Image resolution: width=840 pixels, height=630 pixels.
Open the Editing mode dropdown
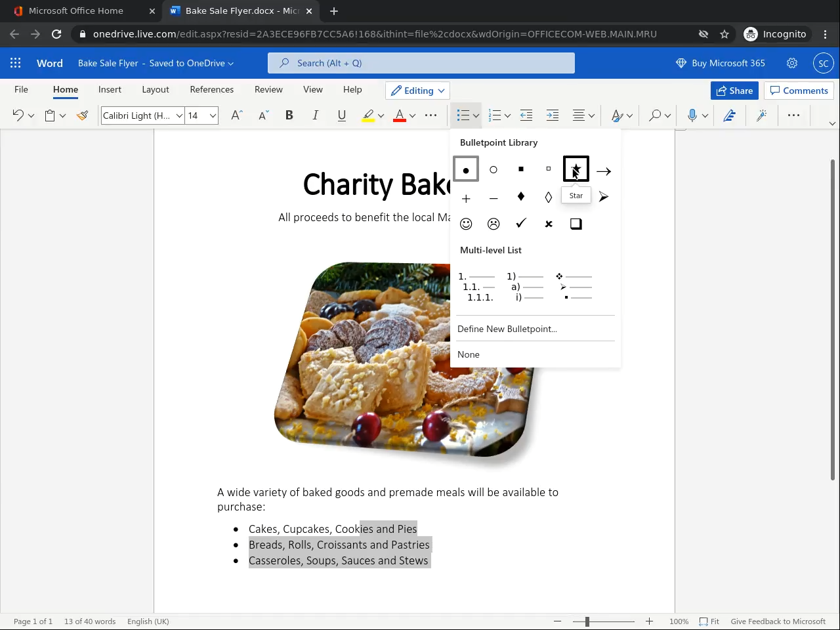point(418,91)
